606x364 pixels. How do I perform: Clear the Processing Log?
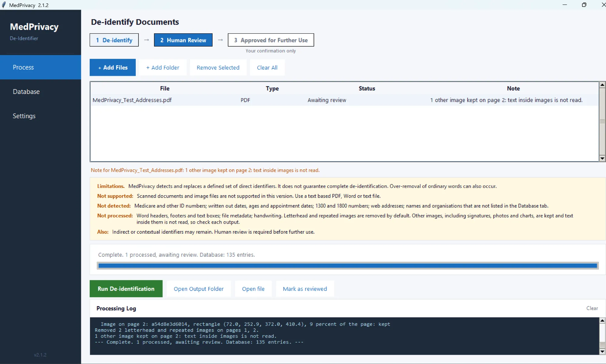[592, 308]
